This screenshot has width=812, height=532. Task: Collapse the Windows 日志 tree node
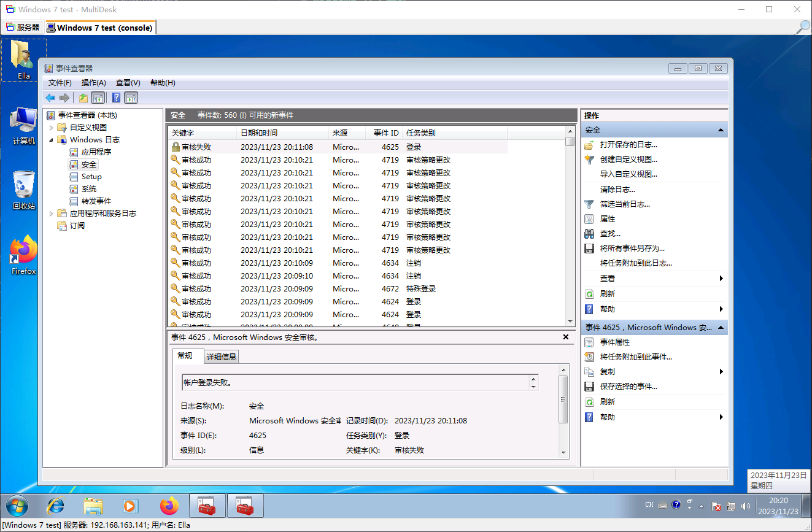click(51, 140)
